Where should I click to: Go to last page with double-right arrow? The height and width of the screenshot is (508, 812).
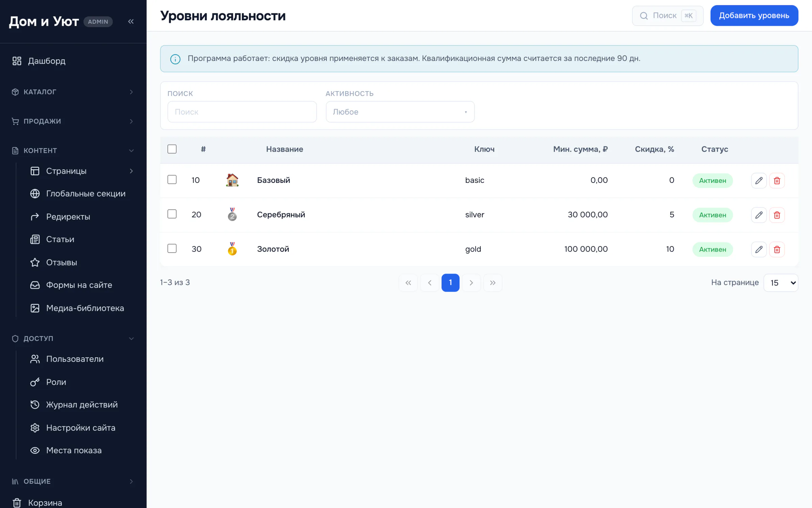click(x=493, y=283)
